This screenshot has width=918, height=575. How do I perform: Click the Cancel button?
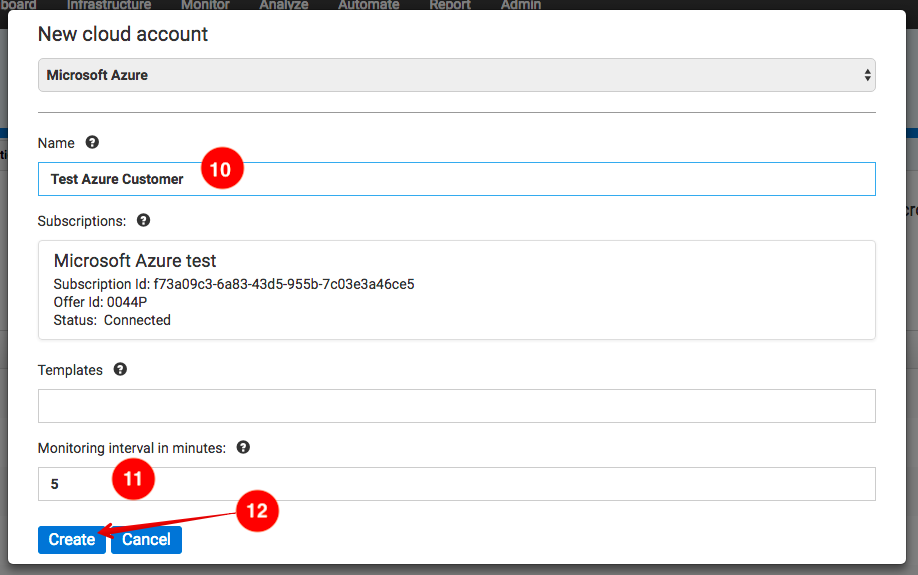(x=146, y=539)
